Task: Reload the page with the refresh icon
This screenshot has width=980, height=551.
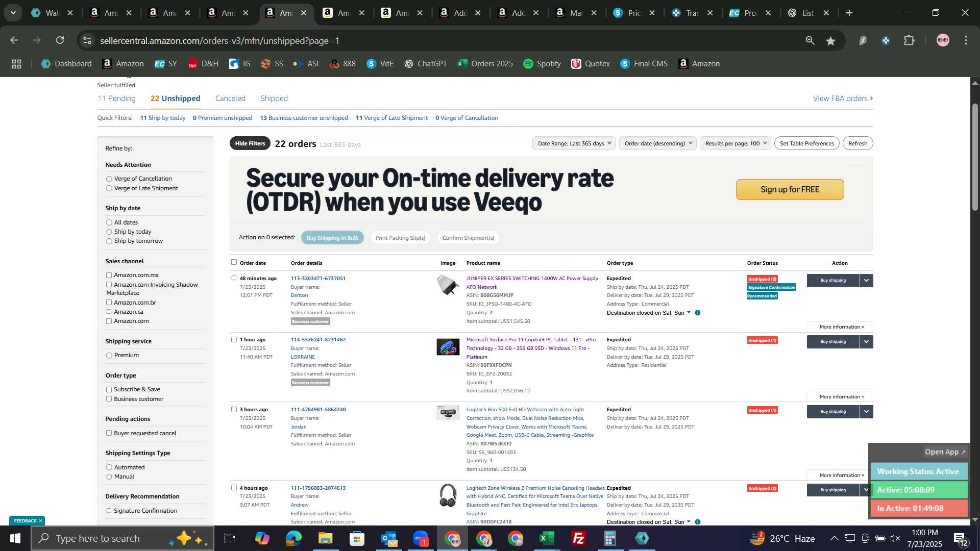Action: pyautogui.click(x=60, y=40)
